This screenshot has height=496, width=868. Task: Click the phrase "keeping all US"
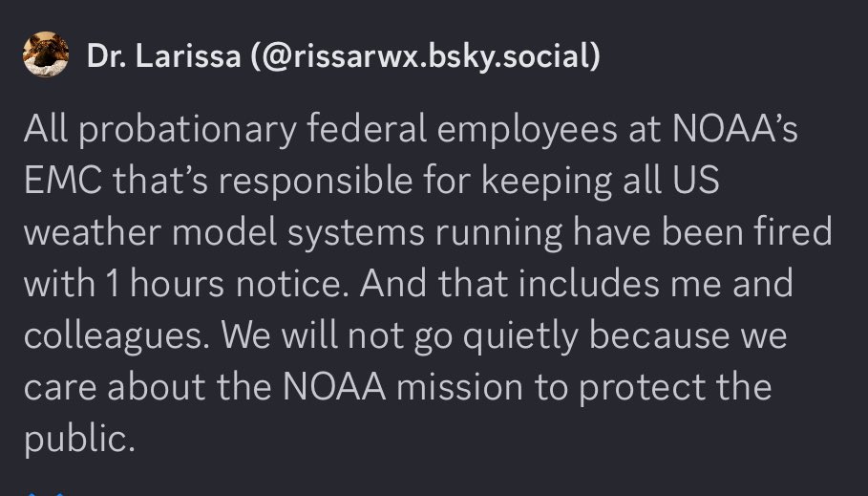(600, 182)
